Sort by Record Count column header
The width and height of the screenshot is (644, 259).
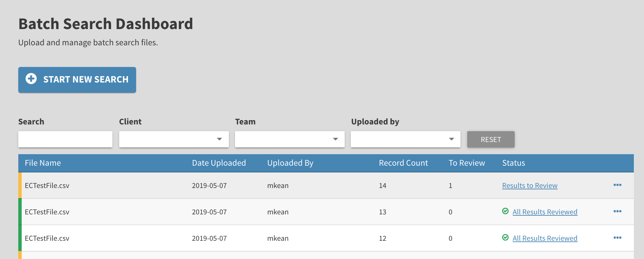click(403, 163)
